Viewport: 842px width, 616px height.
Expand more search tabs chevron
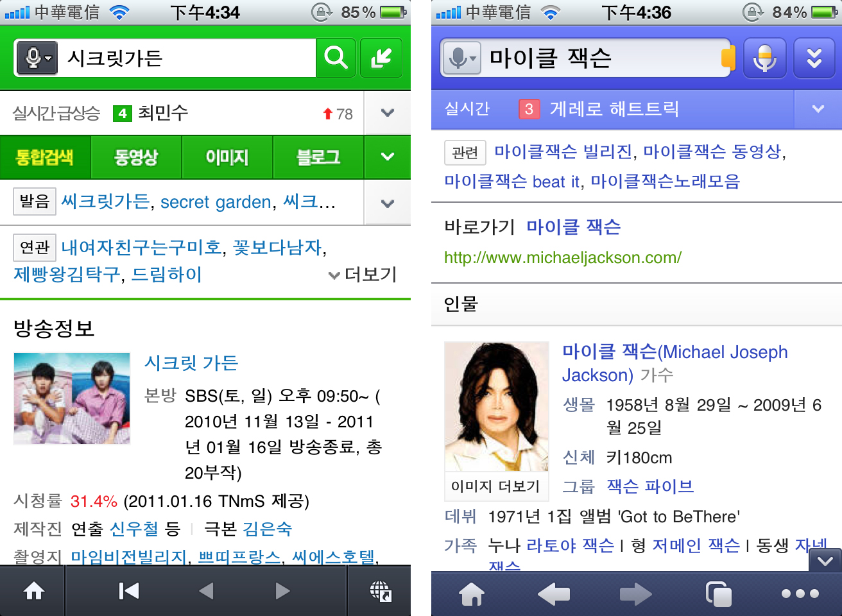pyautogui.click(x=387, y=157)
